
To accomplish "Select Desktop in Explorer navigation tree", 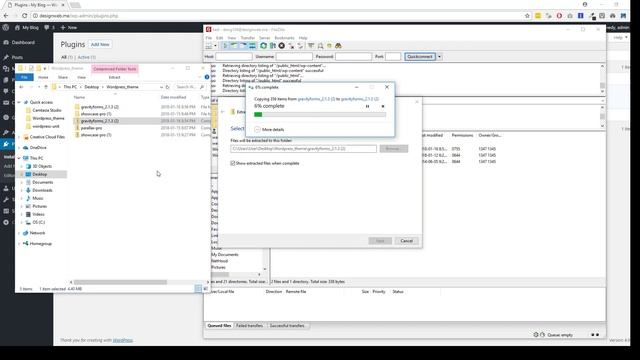I will click(x=40, y=174).
